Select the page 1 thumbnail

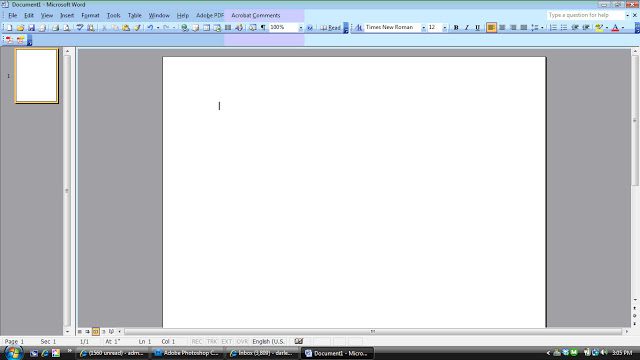coord(37,76)
